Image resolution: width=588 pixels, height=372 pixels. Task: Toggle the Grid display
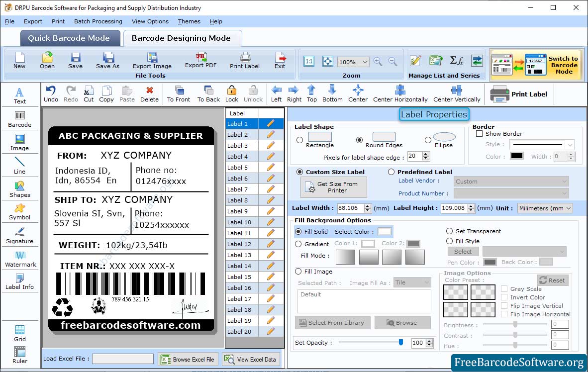click(19, 333)
